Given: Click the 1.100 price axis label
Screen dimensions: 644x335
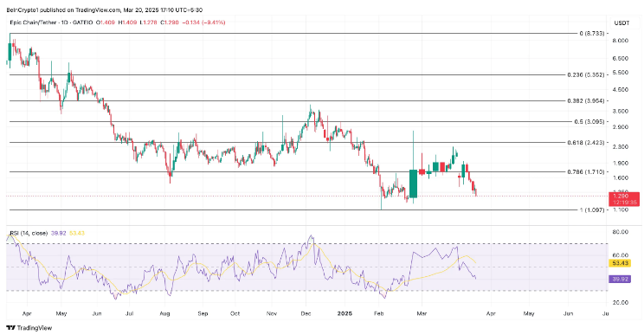Looking at the screenshot, I should tap(620, 209).
